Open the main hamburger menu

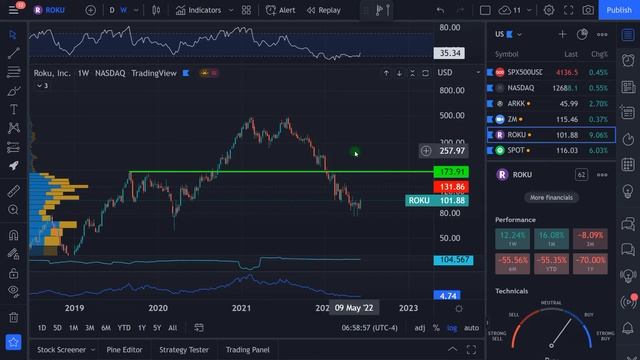pos(13,10)
